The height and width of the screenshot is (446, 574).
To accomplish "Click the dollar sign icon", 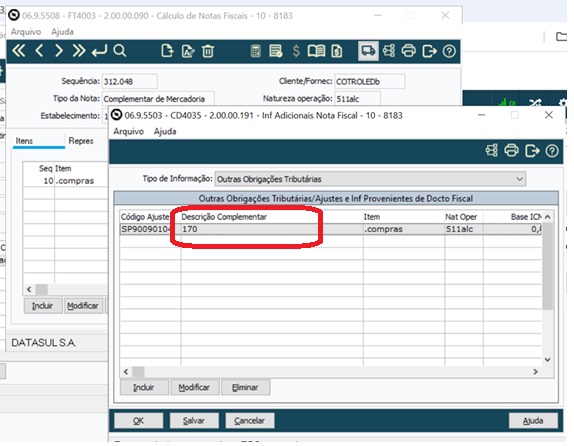I will click(x=296, y=51).
